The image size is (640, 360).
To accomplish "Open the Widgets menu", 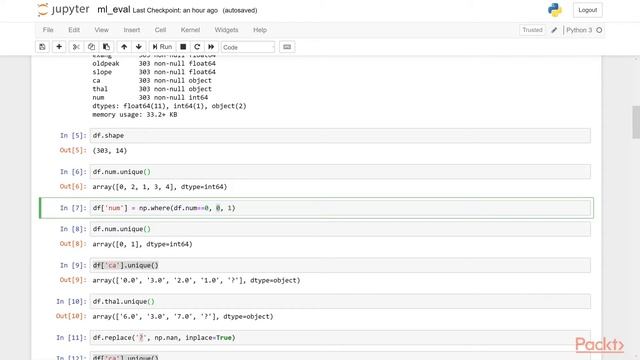I will [x=226, y=30].
